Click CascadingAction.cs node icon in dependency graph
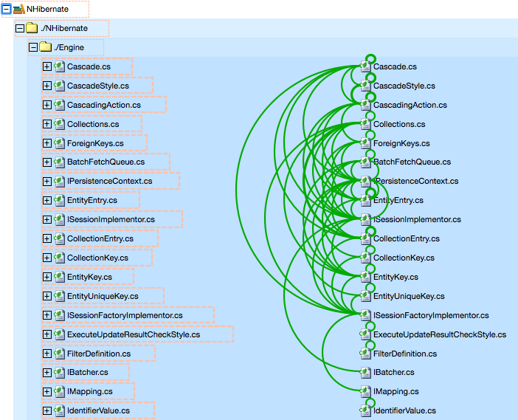The width and height of the screenshot is (518, 420). pos(365,105)
